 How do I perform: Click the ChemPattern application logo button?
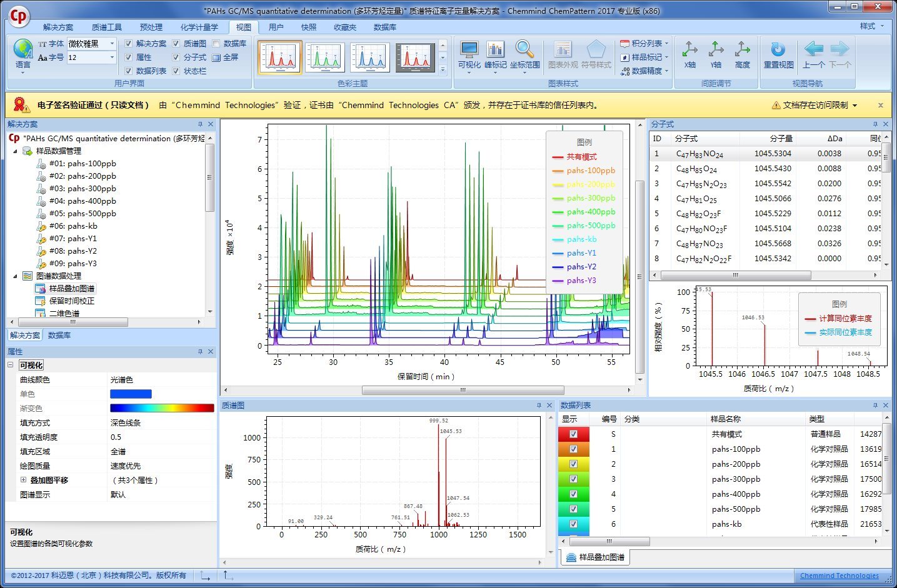(19, 16)
